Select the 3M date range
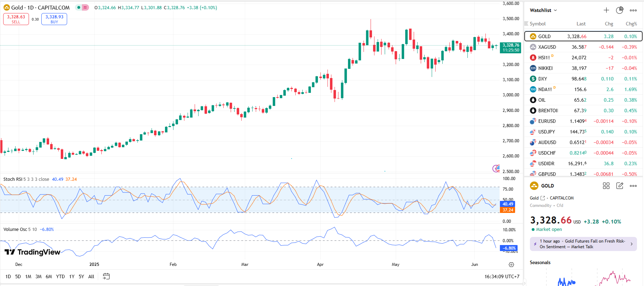 (x=39, y=276)
